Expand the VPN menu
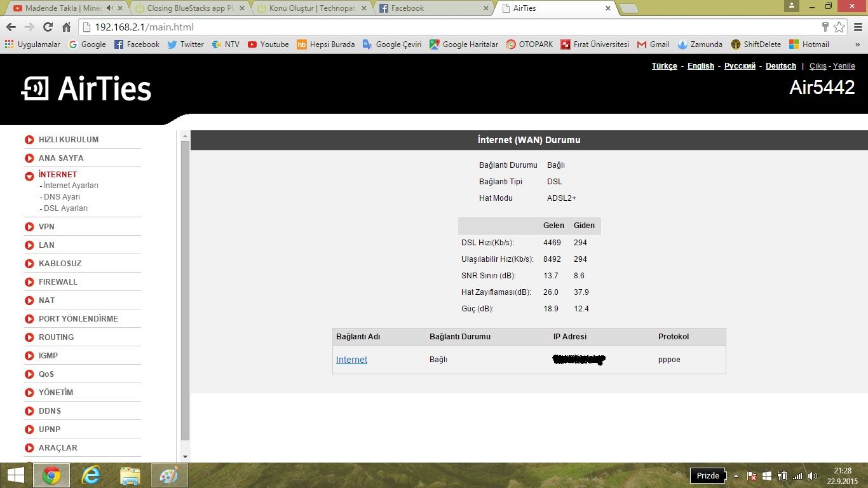This screenshot has height=488, width=868. 46,227
